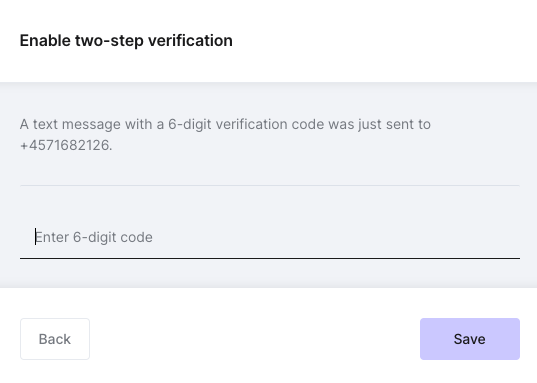Click the white footer area between Back and Save
Screen dimensions: 537x383
(255, 339)
